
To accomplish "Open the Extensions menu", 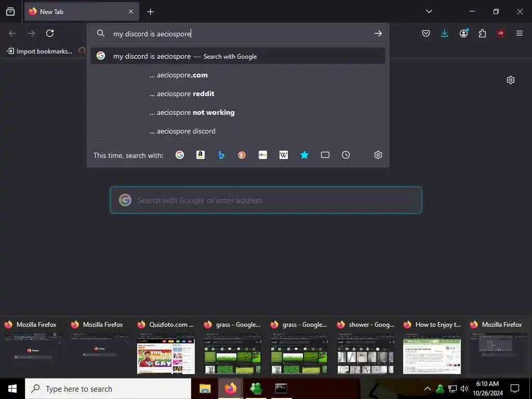I will [x=482, y=33].
